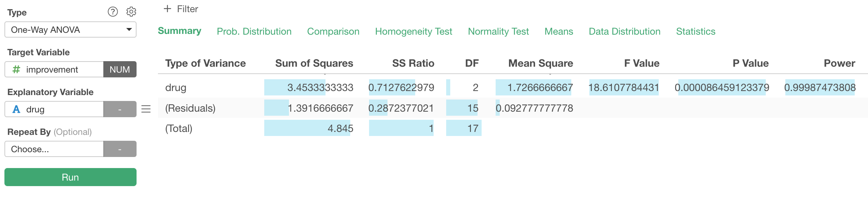Run the analysis with the green button
The image size is (868, 213).
point(70,177)
